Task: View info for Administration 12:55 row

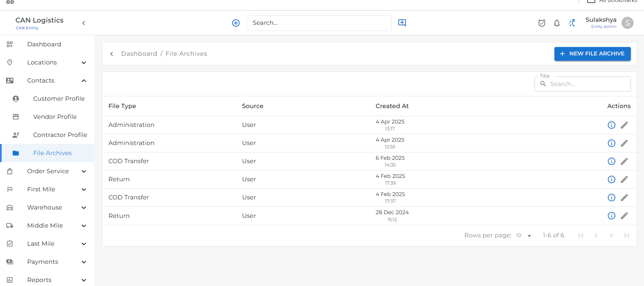Action: 611,143
